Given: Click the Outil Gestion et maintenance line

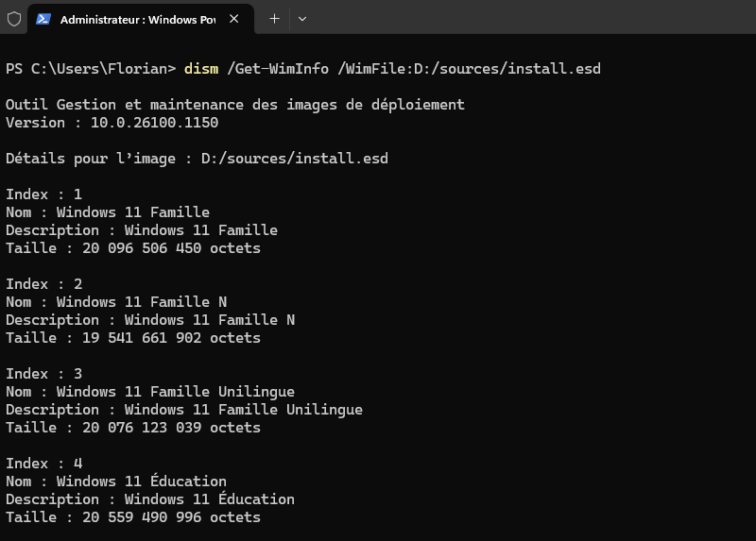Looking at the screenshot, I should pyautogui.click(x=234, y=105).
